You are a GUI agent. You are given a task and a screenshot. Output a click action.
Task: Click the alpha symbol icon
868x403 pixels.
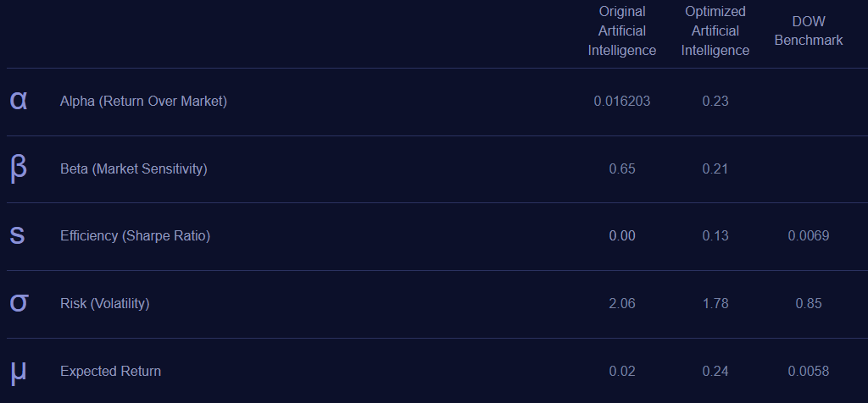click(x=19, y=101)
